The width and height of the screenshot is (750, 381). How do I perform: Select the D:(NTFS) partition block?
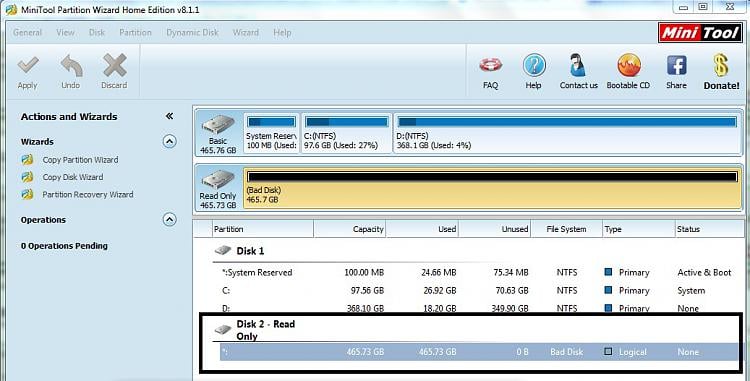click(x=567, y=133)
